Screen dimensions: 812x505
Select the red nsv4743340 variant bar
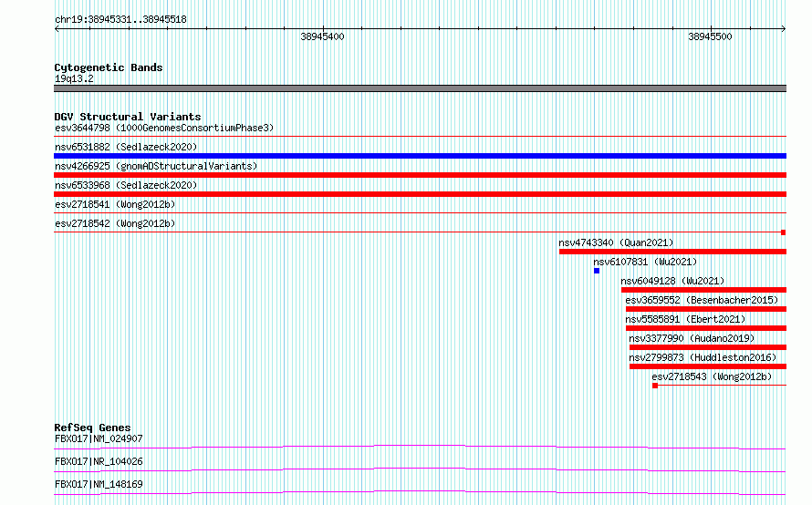(x=672, y=252)
